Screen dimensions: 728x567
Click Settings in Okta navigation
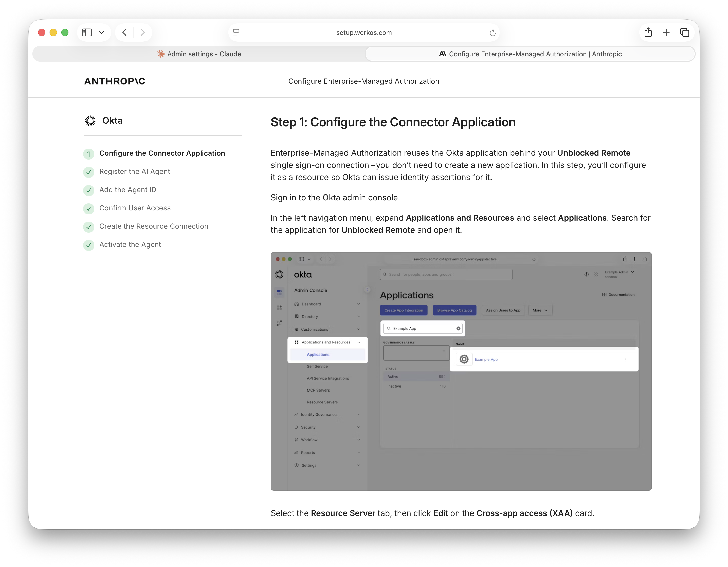pos(309,465)
